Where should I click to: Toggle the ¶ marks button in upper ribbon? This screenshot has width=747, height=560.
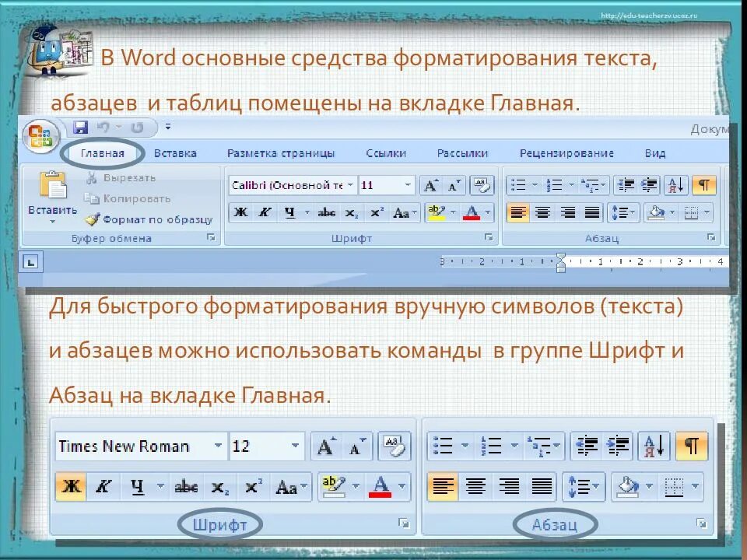704,185
